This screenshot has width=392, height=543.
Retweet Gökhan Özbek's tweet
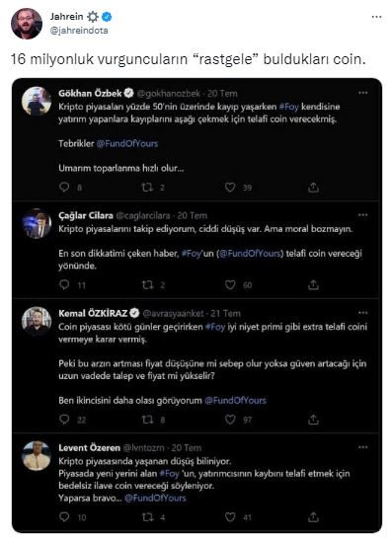[x=147, y=188]
